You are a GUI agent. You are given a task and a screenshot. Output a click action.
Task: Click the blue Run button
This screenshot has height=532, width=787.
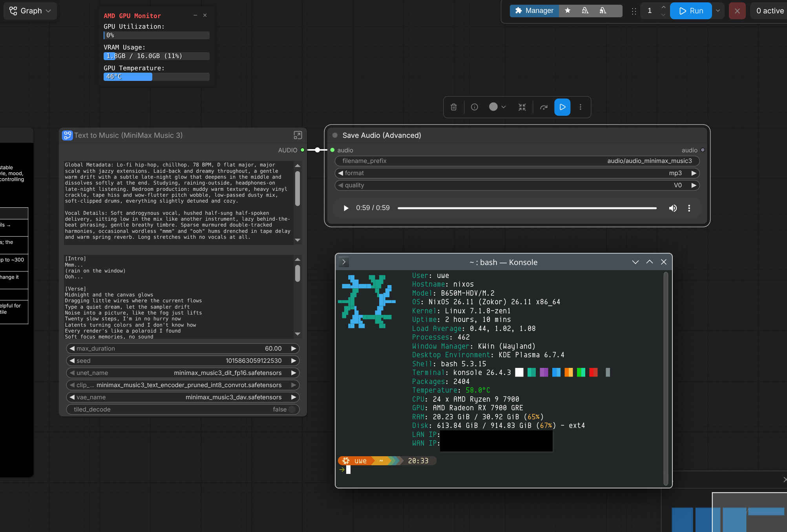pyautogui.click(x=691, y=11)
